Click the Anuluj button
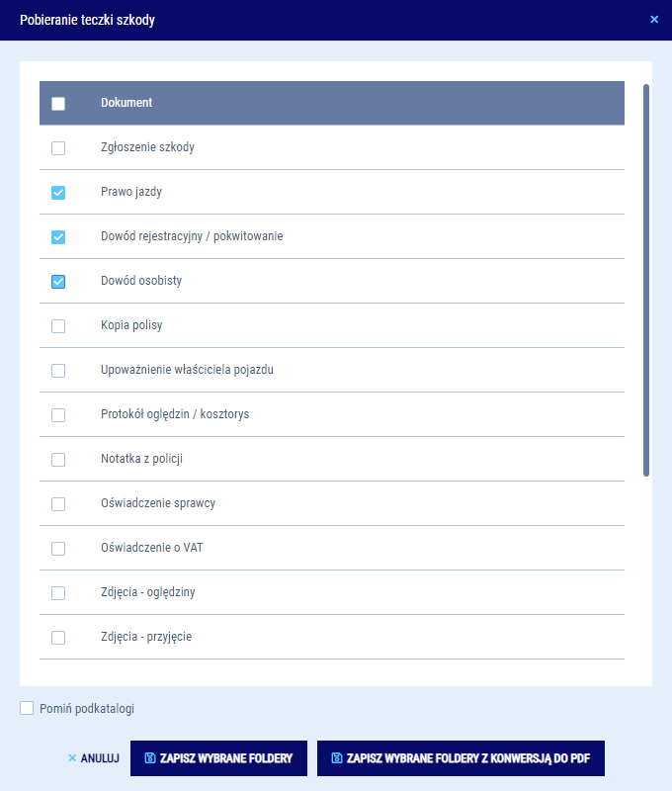The width and height of the screenshot is (672, 791). 93,758
